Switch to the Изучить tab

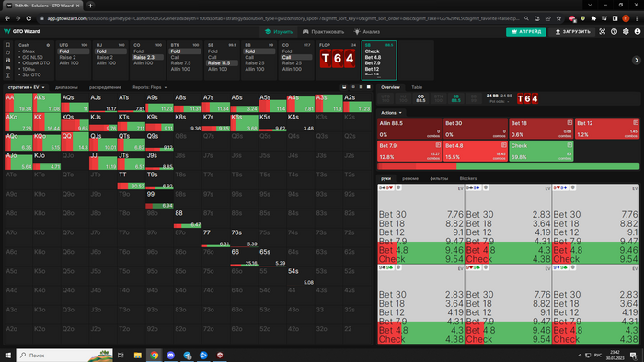(279, 31)
